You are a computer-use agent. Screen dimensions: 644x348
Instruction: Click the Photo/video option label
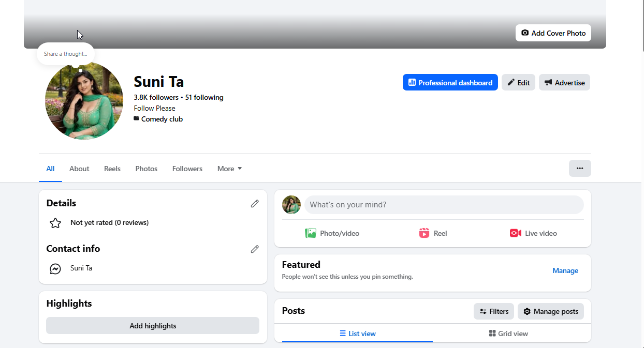[x=340, y=233]
